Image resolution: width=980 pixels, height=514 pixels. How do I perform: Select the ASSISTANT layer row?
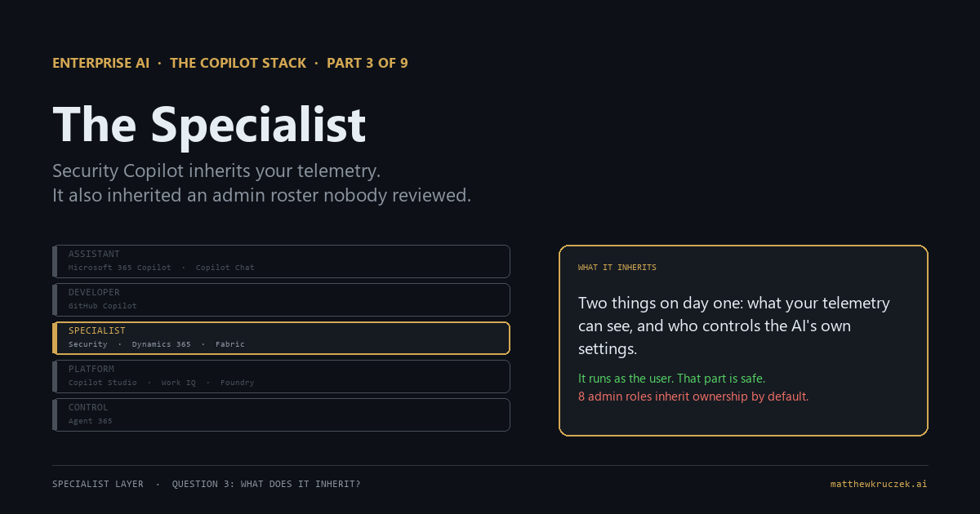click(x=281, y=261)
